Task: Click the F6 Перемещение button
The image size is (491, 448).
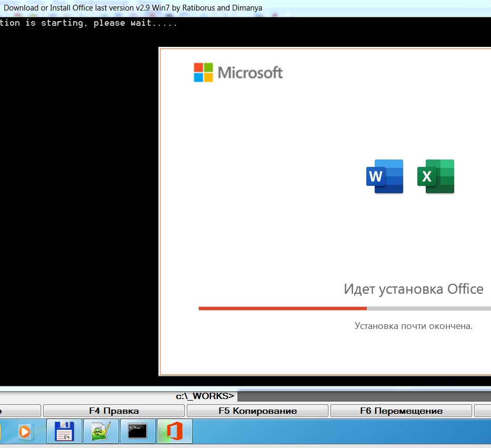Action: point(401,411)
